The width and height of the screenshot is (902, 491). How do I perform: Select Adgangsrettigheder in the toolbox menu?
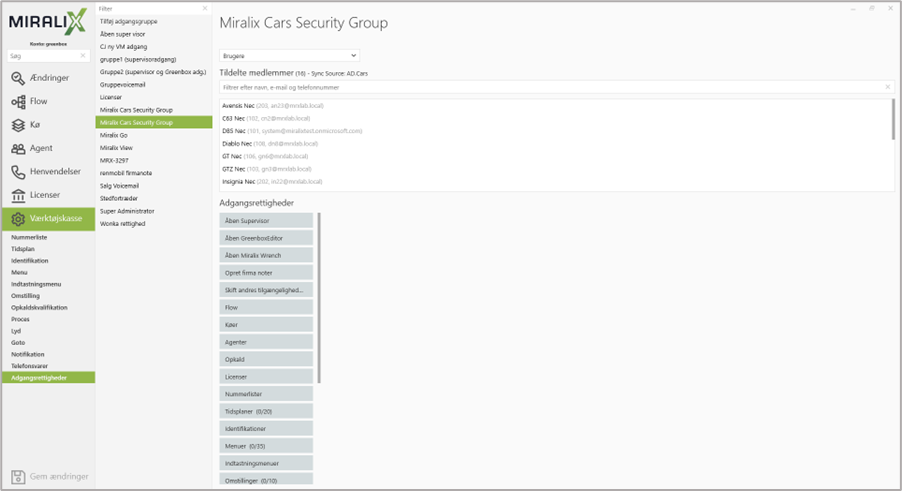[x=48, y=378]
